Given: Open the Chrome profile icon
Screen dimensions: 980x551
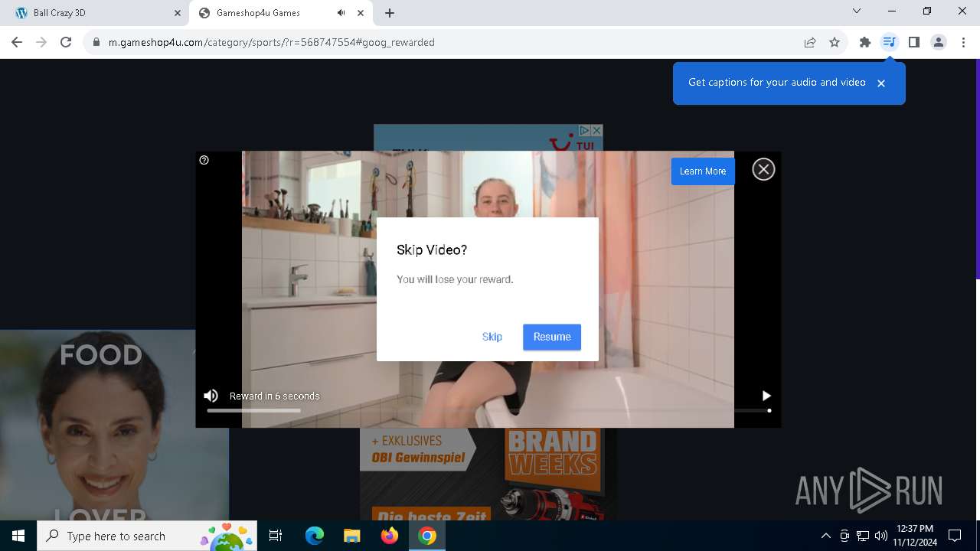Looking at the screenshot, I should coord(939,43).
